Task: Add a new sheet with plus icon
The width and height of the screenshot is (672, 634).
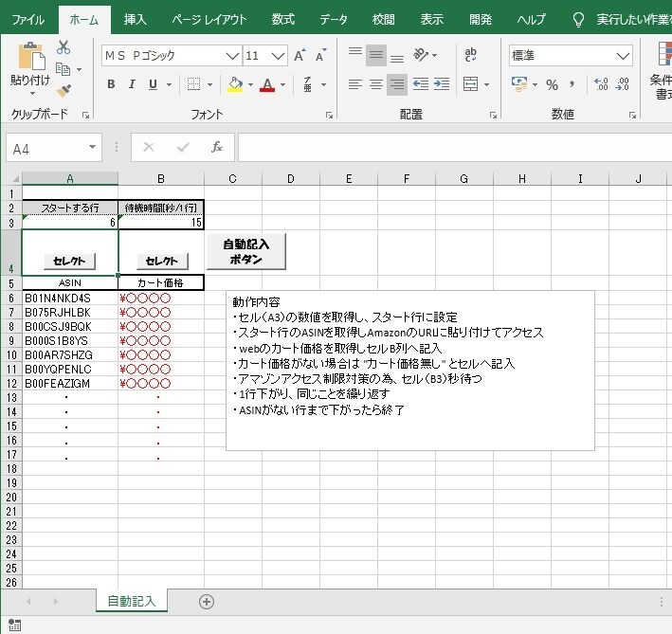Action: [x=207, y=602]
